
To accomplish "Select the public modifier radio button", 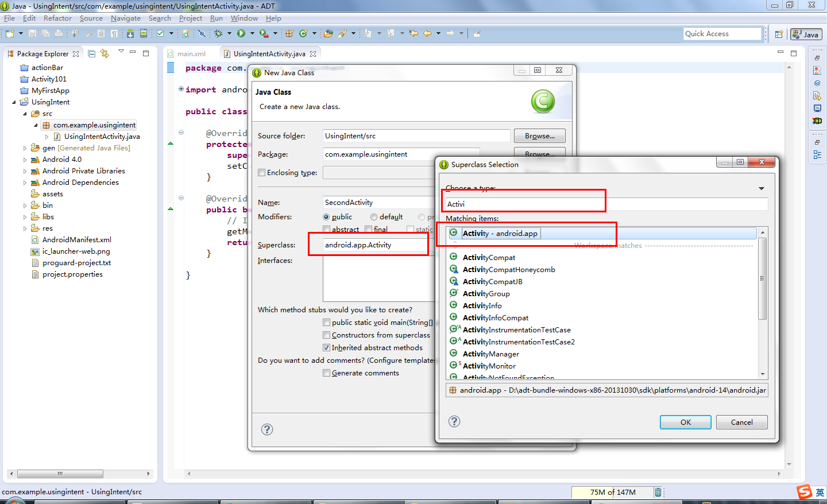I will click(326, 217).
